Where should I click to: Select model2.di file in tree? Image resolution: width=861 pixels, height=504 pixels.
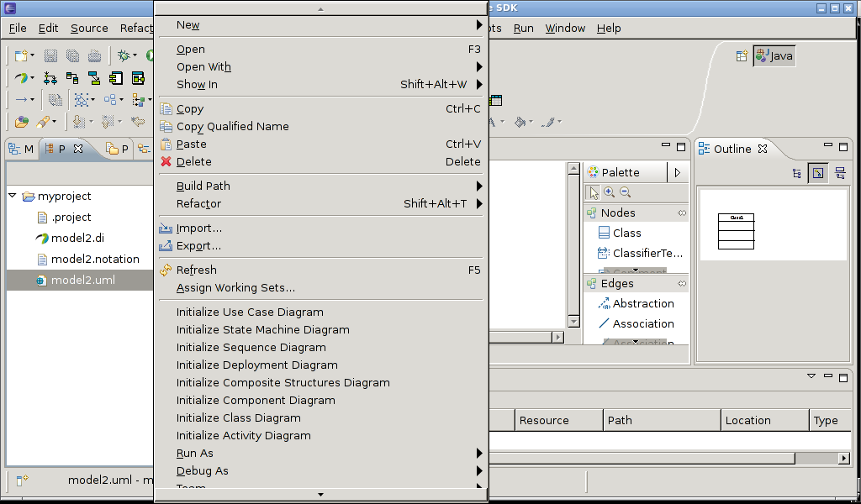(77, 239)
